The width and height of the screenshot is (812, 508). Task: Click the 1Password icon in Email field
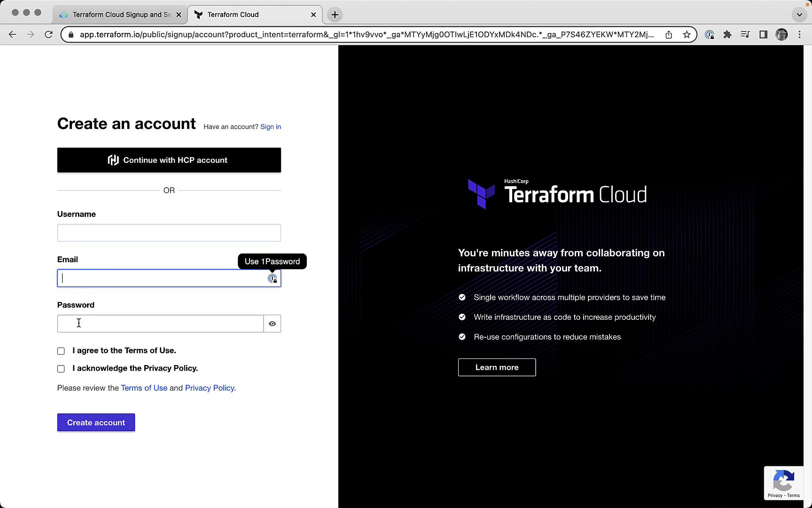(x=273, y=278)
